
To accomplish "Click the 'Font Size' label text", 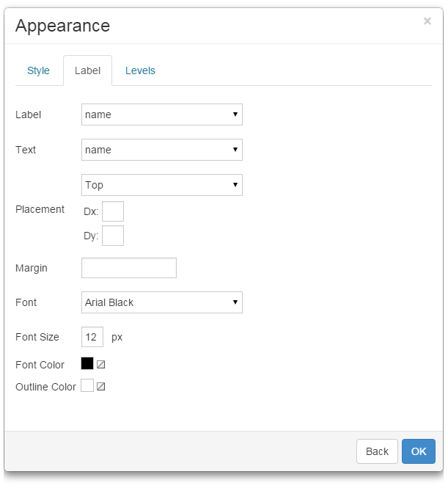I will coord(37,337).
